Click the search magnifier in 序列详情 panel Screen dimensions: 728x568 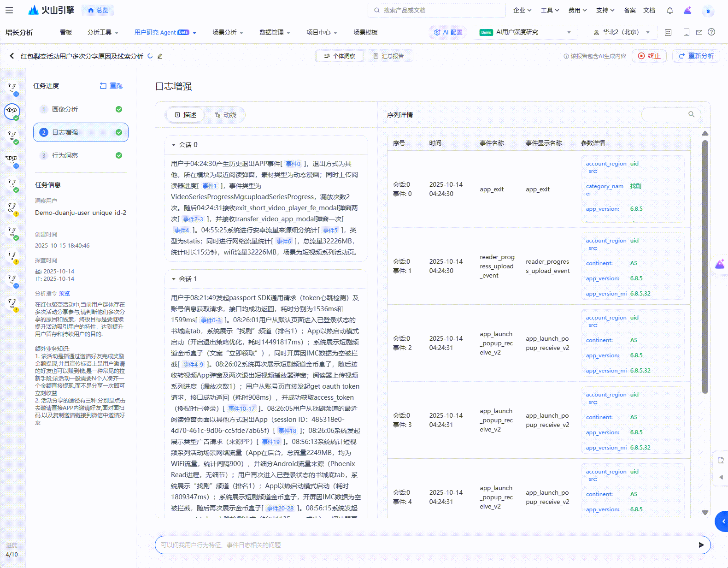pyautogui.click(x=691, y=114)
